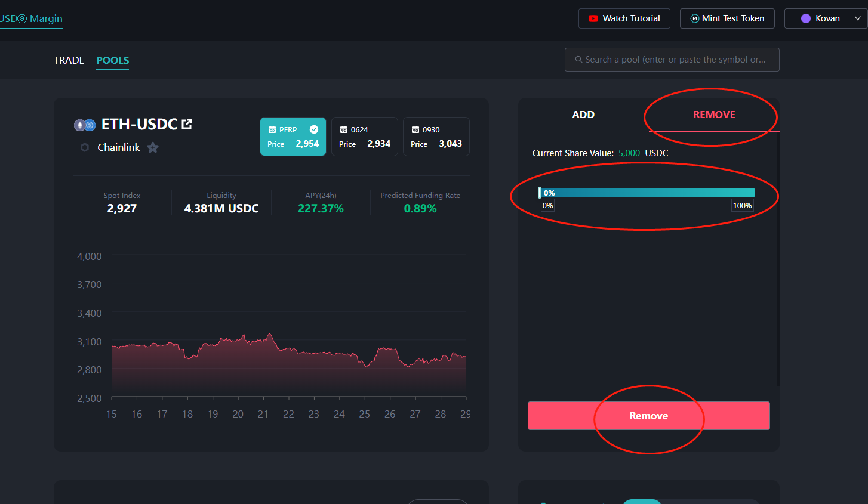The image size is (868, 504).
Task: Click the Mint Test Token coin icon
Action: click(694, 18)
